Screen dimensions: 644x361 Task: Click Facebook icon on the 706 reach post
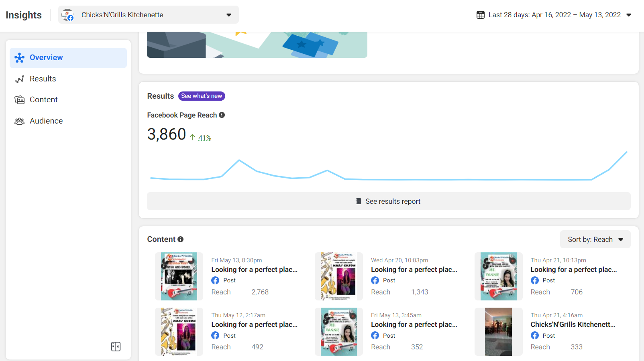point(535,281)
